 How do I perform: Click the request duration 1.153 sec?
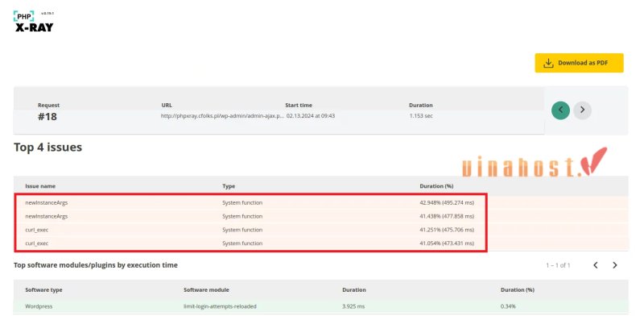click(x=420, y=116)
